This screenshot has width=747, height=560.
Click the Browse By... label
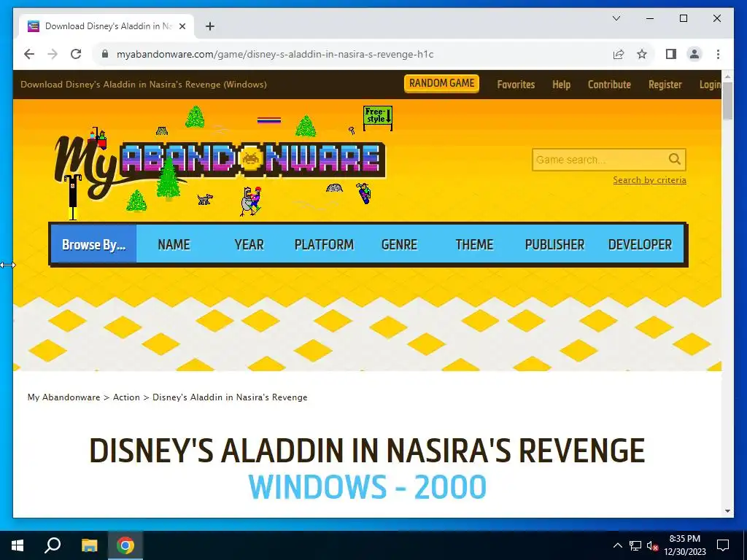[94, 244]
